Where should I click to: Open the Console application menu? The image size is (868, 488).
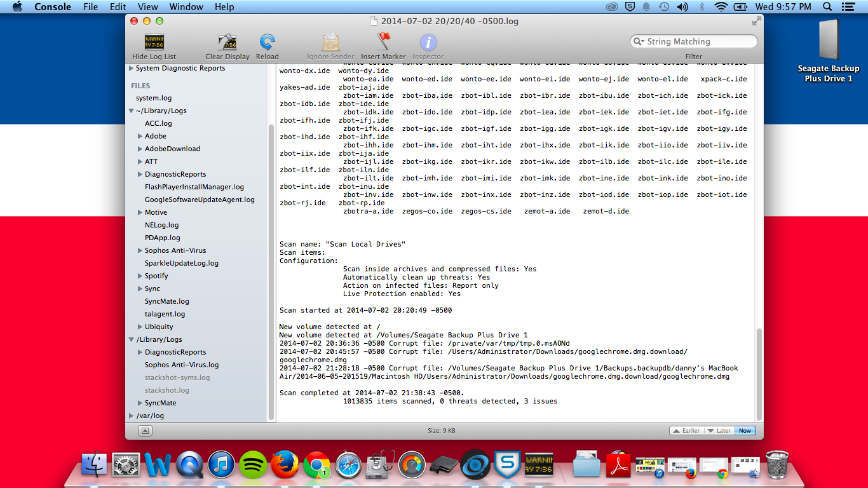(53, 7)
